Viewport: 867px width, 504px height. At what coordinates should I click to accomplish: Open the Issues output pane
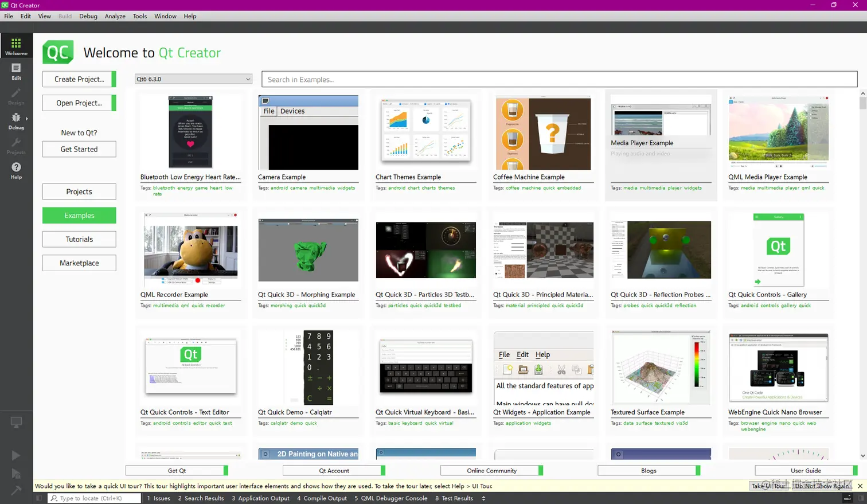pos(158,498)
